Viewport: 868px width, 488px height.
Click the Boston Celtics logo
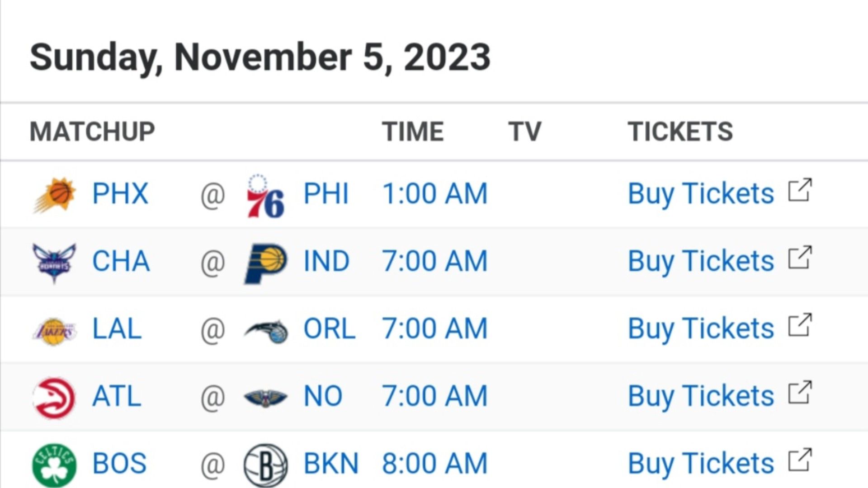click(55, 465)
